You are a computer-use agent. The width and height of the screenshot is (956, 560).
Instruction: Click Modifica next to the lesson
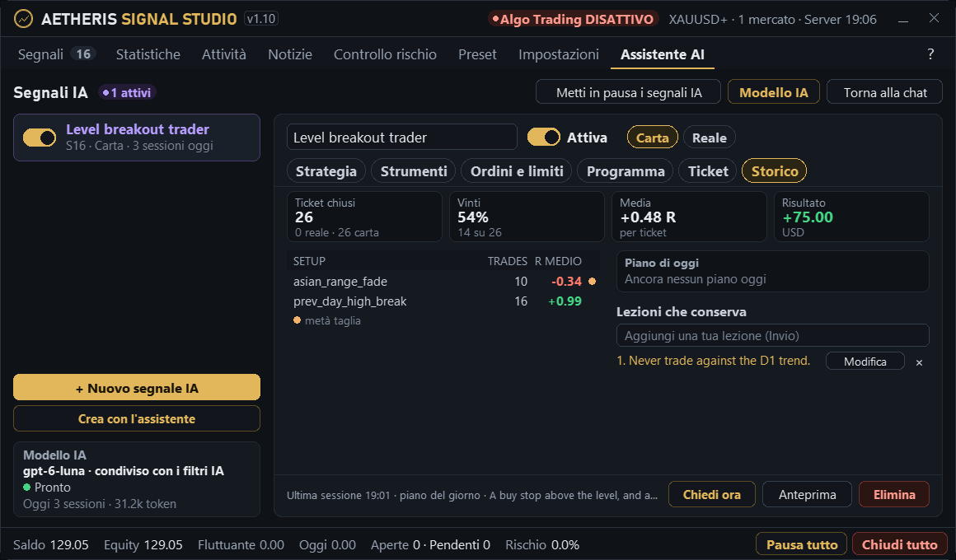865,362
